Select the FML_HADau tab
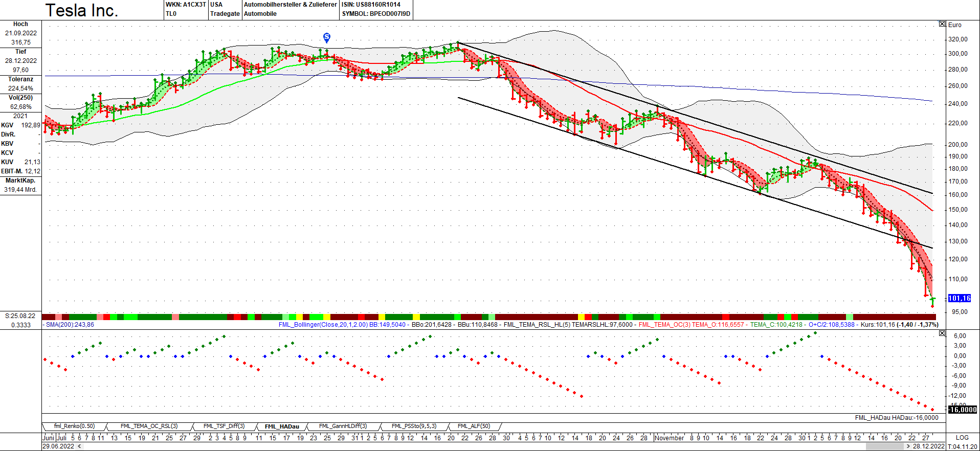The width and height of the screenshot is (980, 451). pos(282,426)
